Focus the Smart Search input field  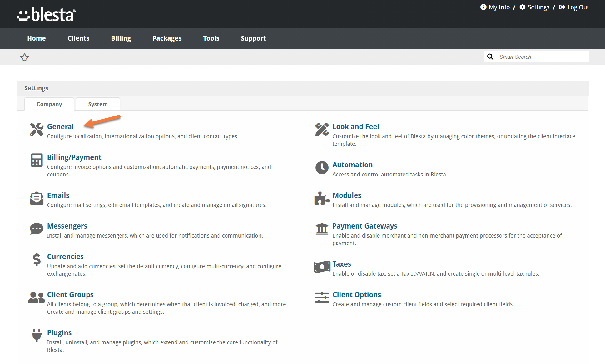(x=542, y=57)
